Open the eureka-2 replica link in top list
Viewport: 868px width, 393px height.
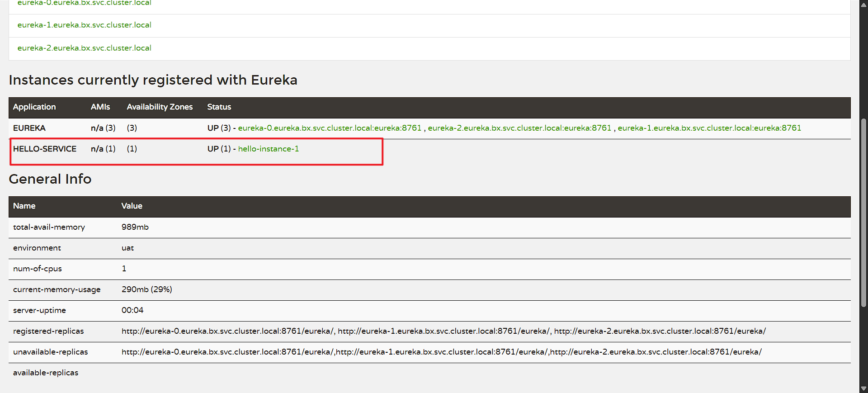pos(84,48)
